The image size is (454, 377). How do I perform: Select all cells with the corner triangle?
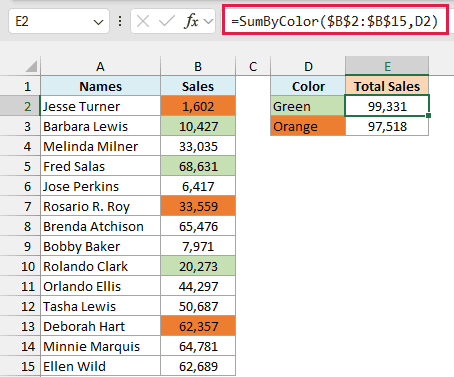[31, 66]
